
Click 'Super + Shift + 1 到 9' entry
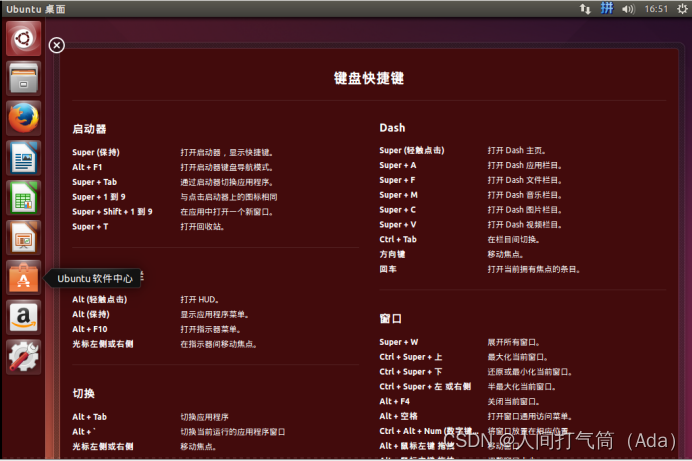pyautogui.click(x=112, y=212)
